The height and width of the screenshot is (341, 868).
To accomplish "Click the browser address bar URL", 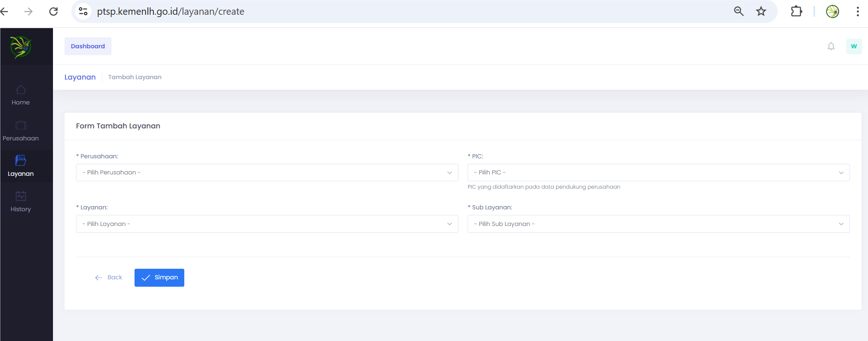I will (170, 12).
